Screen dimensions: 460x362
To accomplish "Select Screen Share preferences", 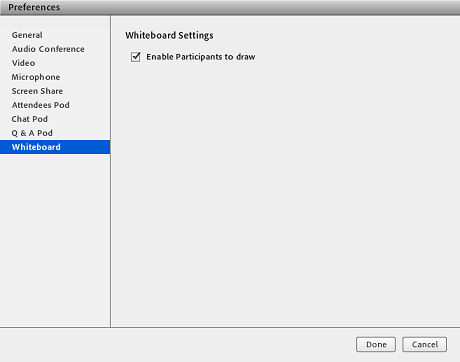I will (x=37, y=91).
